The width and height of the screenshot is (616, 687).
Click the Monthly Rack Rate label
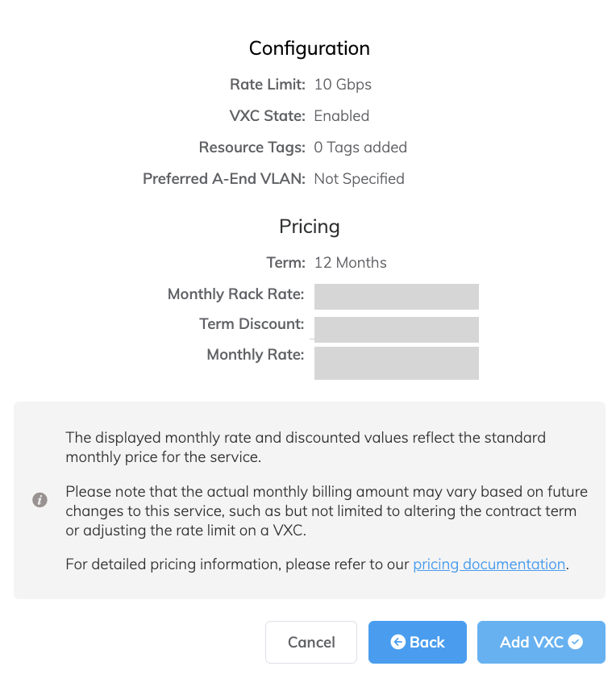pyautogui.click(x=235, y=294)
